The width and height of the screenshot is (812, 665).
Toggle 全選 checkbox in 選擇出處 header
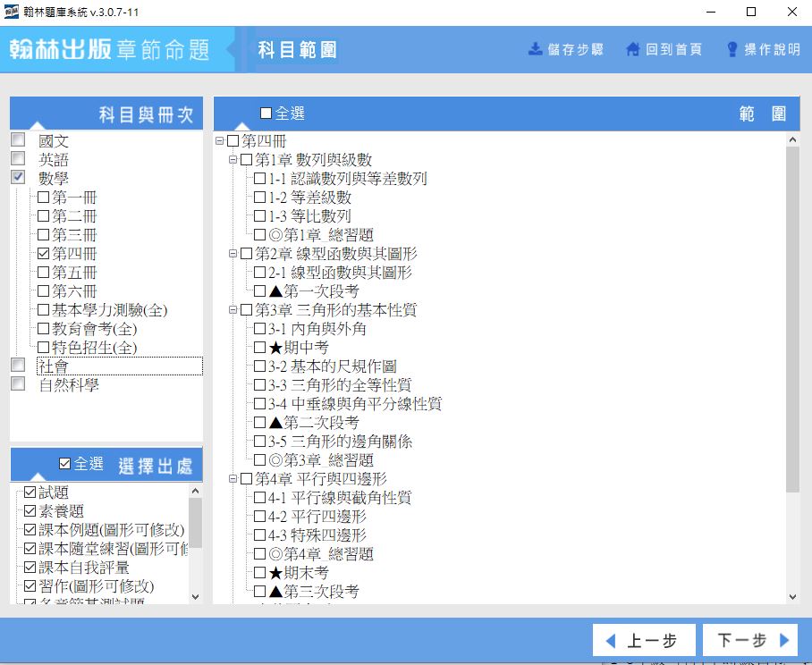64,463
